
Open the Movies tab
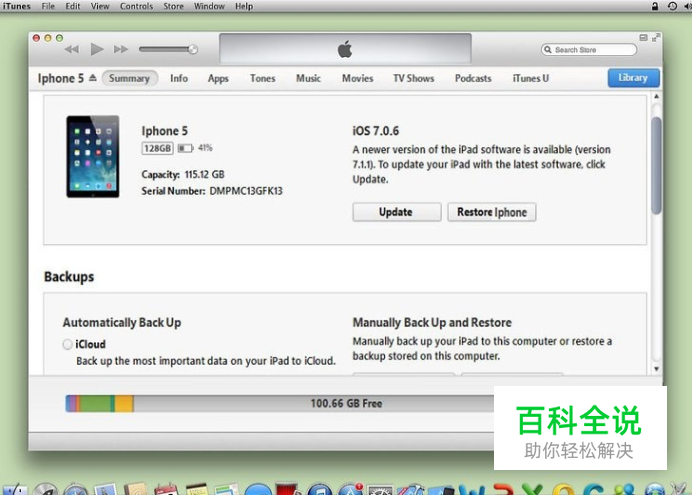pyautogui.click(x=357, y=78)
